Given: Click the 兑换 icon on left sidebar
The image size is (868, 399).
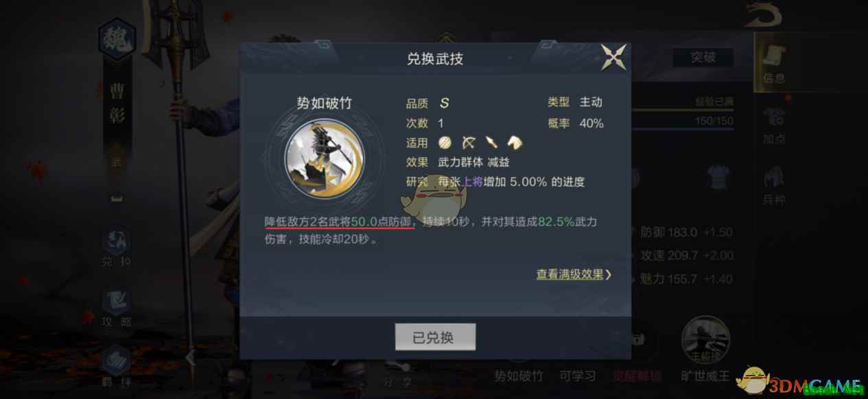Looking at the screenshot, I should click(x=117, y=247).
